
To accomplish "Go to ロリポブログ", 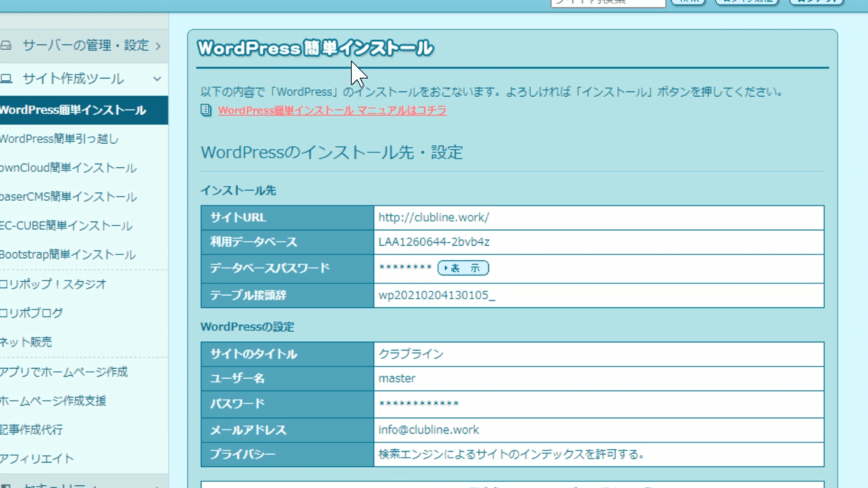I will (x=32, y=313).
